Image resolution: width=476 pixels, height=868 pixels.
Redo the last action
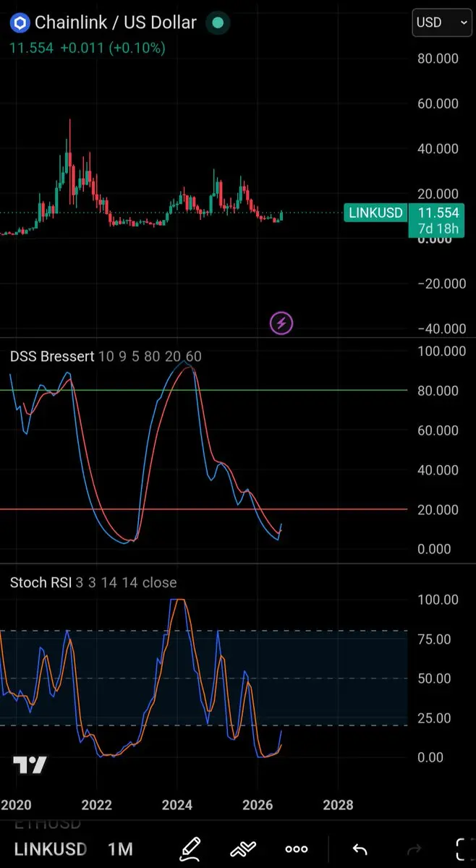click(415, 849)
